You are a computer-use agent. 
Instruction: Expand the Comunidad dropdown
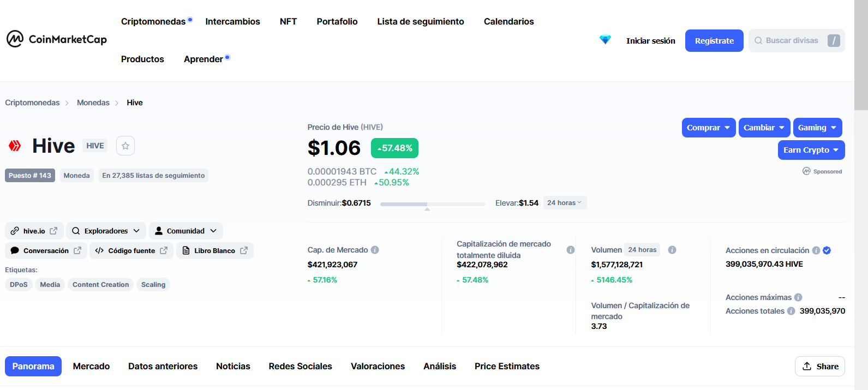pyautogui.click(x=186, y=231)
